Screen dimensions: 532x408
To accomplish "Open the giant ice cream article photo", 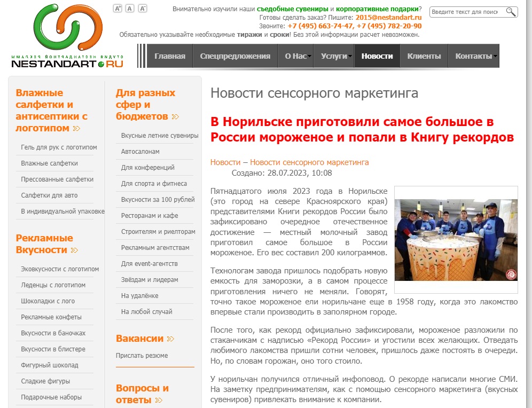I will (x=456, y=240).
